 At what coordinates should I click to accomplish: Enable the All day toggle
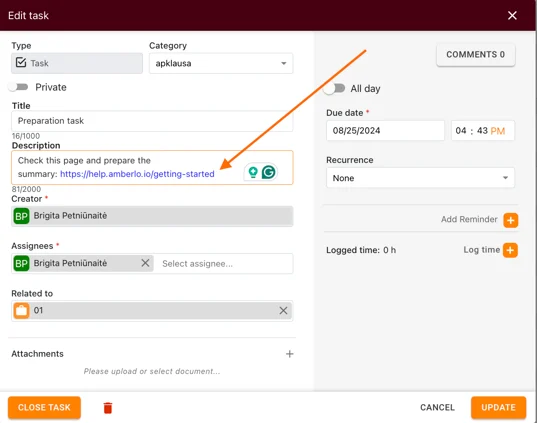coord(334,88)
